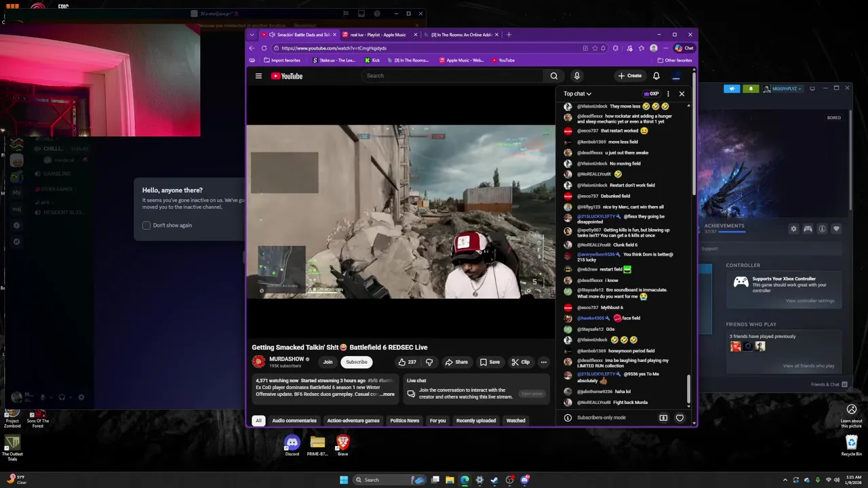Open new browser tab plus button

tap(509, 35)
